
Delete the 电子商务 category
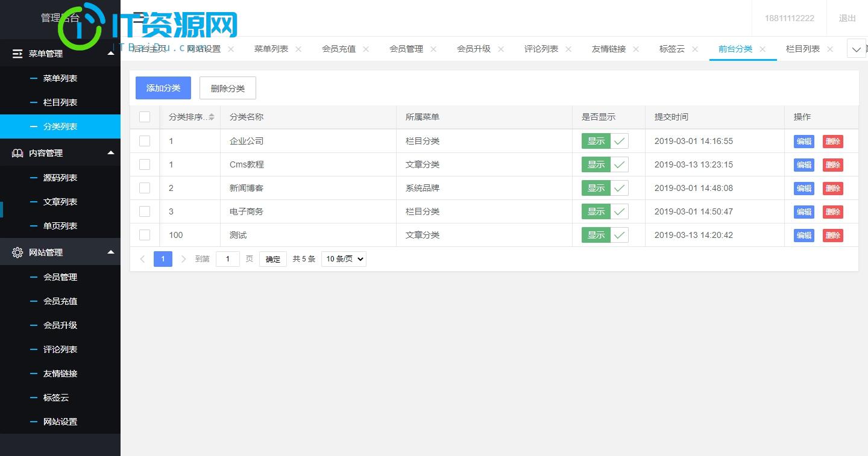pos(833,212)
